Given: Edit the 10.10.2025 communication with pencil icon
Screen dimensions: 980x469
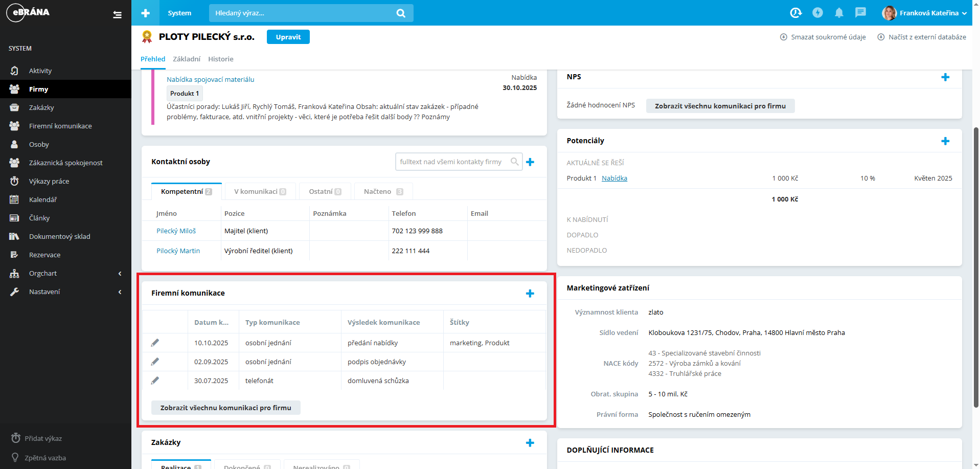Looking at the screenshot, I should coord(155,343).
